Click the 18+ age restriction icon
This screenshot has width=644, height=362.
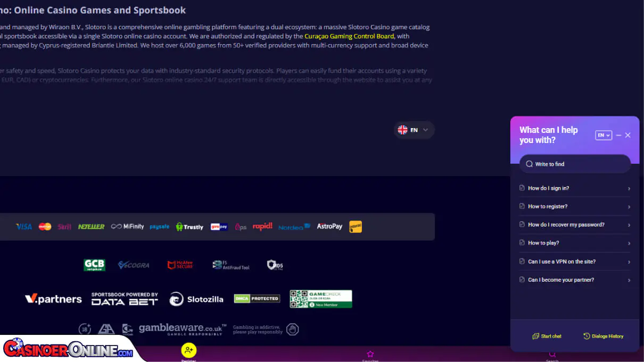coord(85,329)
